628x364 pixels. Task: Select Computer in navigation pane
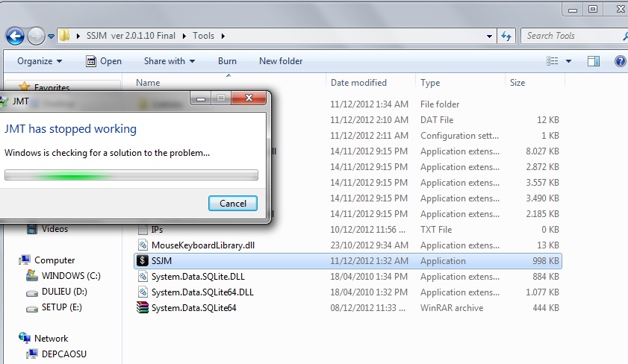point(55,260)
